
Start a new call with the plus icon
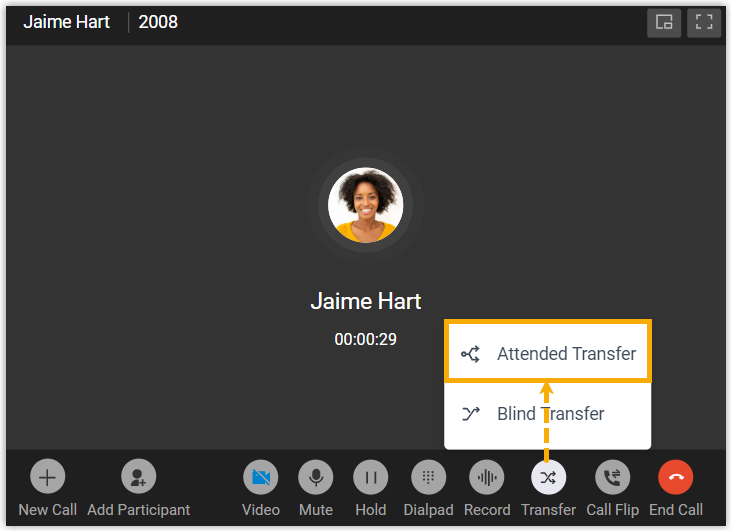[x=47, y=477]
